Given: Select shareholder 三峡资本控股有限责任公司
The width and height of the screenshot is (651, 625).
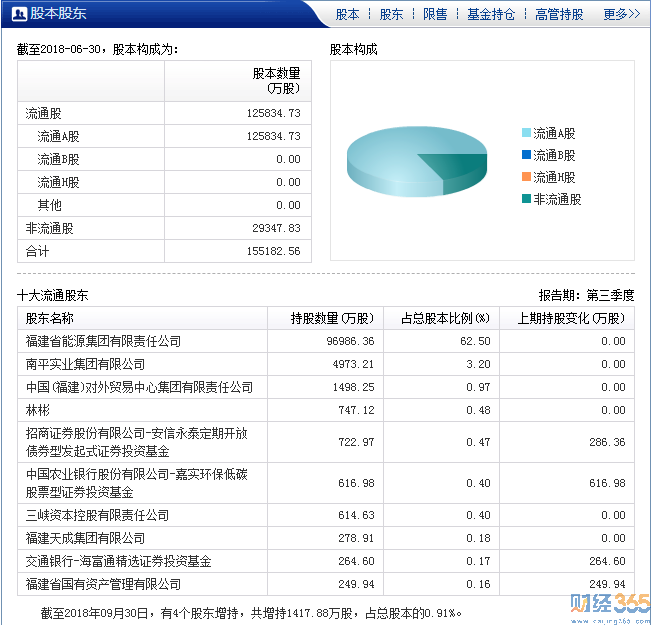Looking at the screenshot, I should 97,515.
